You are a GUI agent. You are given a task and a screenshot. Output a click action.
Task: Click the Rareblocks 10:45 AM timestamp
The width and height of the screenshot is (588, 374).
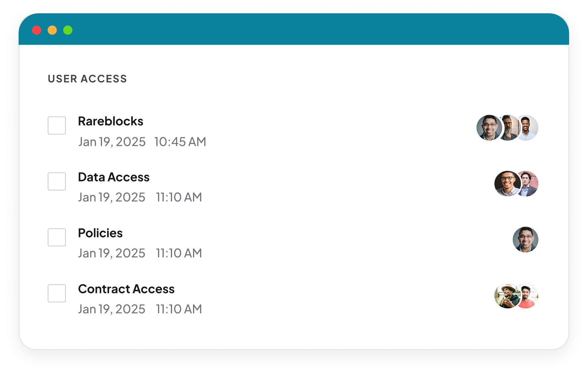[180, 142]
